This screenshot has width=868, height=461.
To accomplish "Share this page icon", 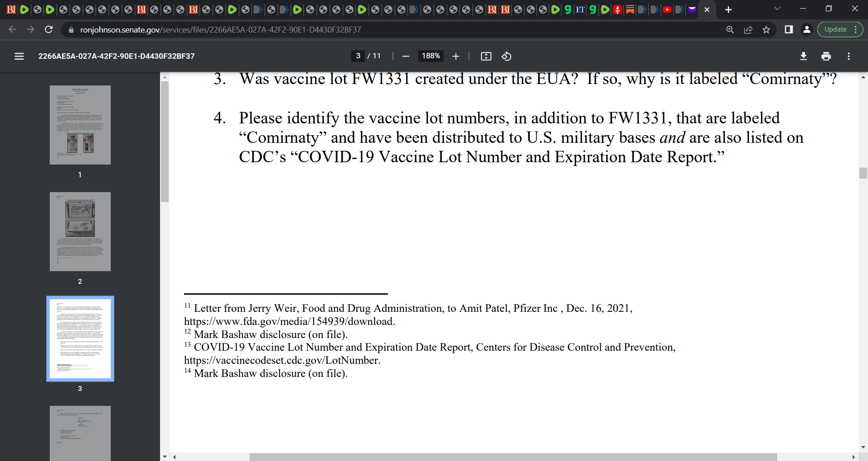I will [748, 29].
